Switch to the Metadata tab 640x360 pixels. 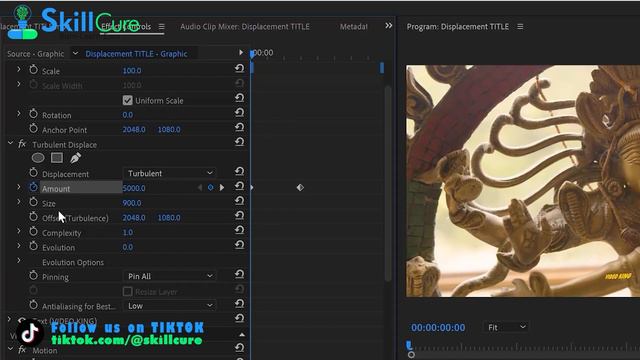[353, 27]
